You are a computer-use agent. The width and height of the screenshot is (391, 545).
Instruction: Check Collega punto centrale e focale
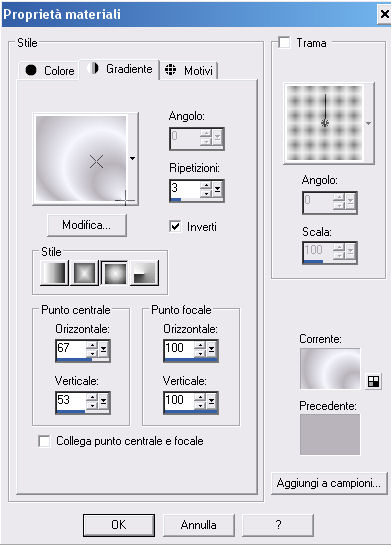[44, 441]
